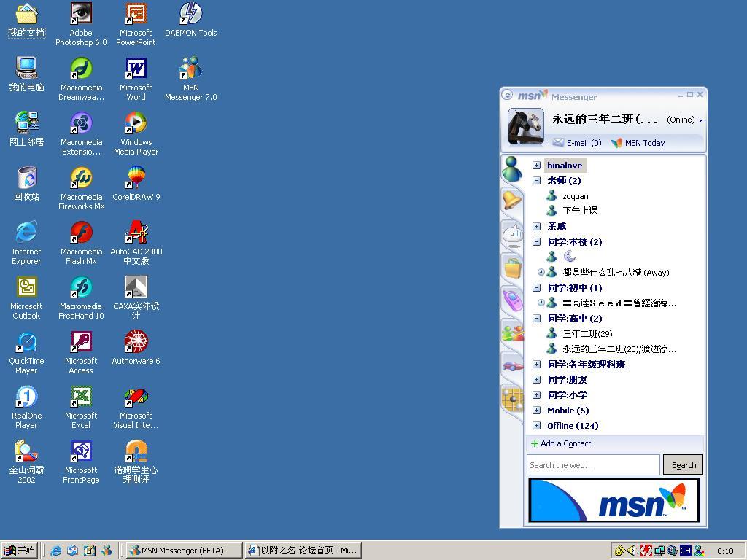Expand the Mobile (5) group
This screenshot has height=560, width=747.
(536, 411)
